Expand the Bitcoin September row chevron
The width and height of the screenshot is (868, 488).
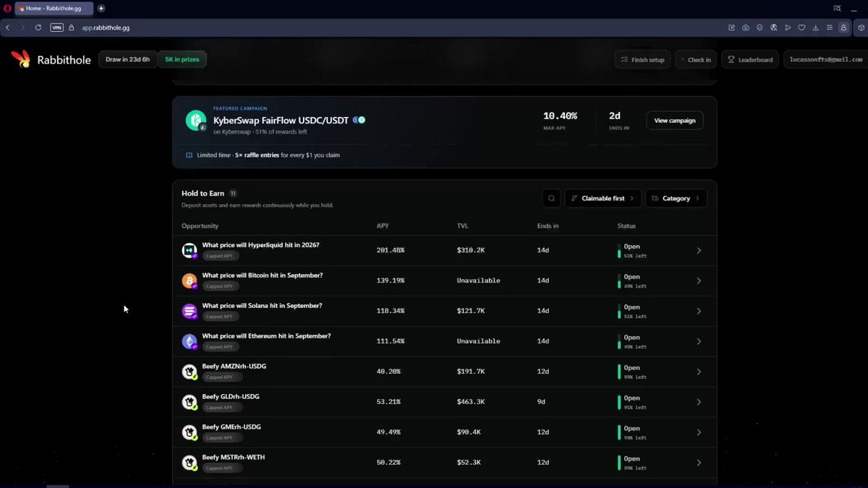(699, 281)
